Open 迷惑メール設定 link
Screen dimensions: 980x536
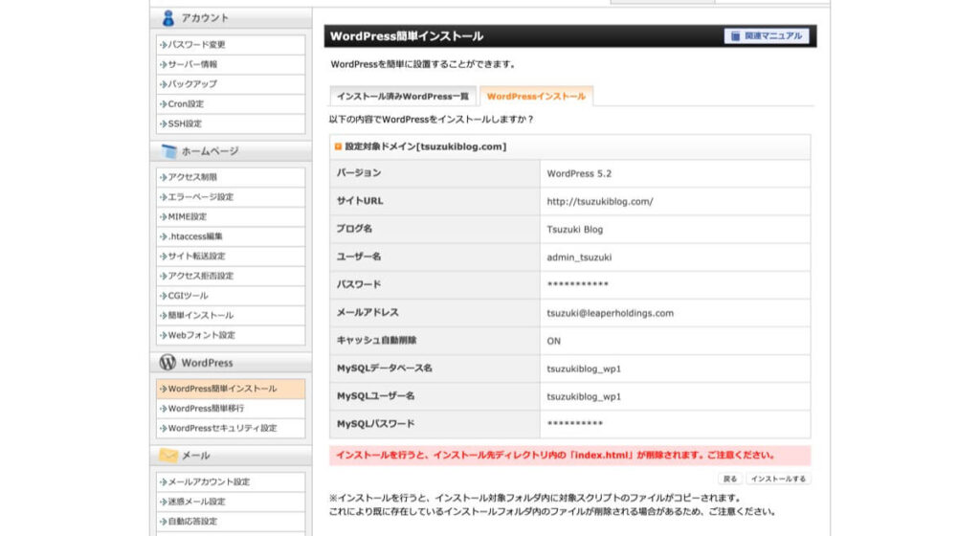(231, 502)
